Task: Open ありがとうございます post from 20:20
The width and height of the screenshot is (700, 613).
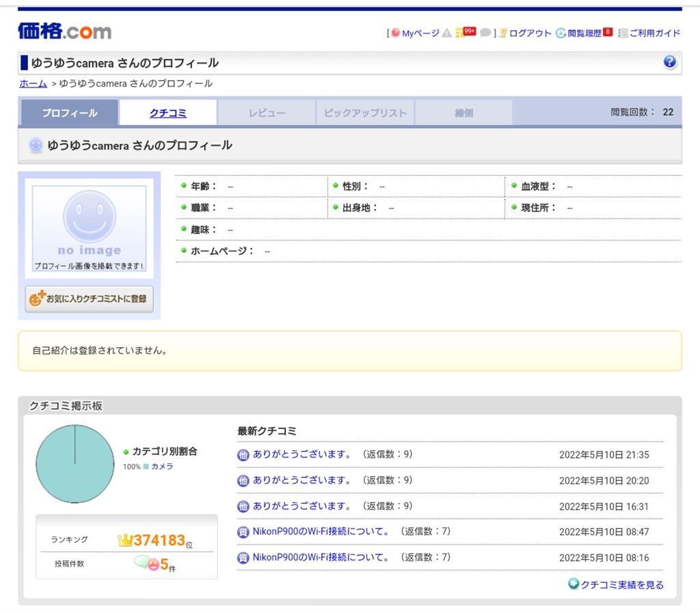Action: [x=303, y=480]
